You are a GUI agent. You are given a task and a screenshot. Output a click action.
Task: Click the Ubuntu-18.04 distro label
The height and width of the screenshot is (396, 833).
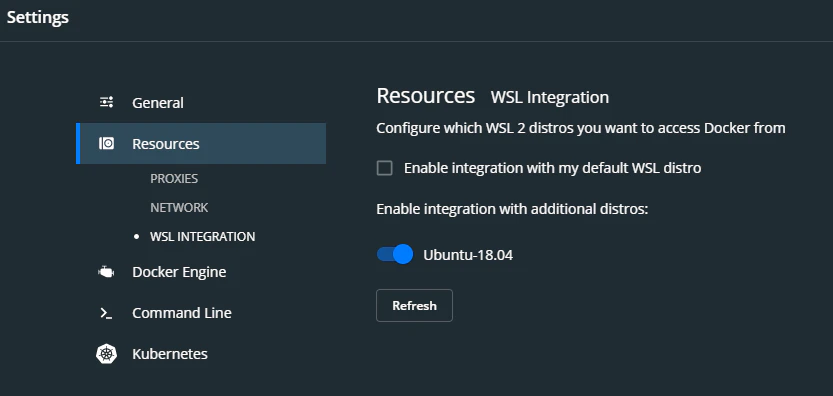coord(468,255)
